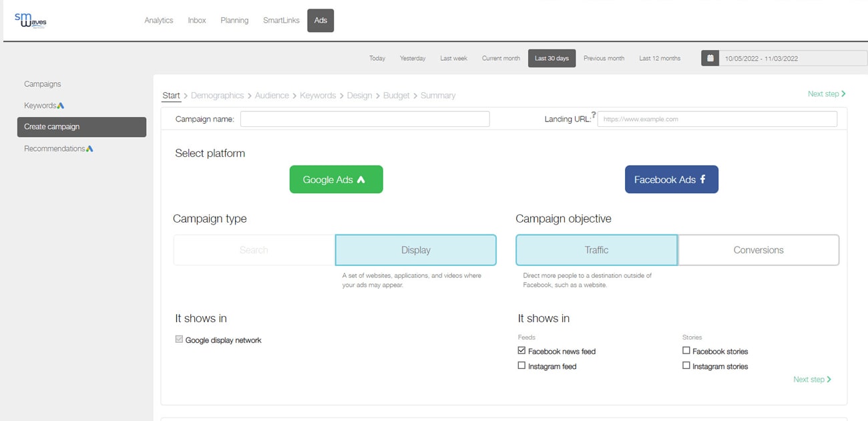The image size is (868, 421).
Task: Select the Google Ads platform button
Action: coord(337,180)
